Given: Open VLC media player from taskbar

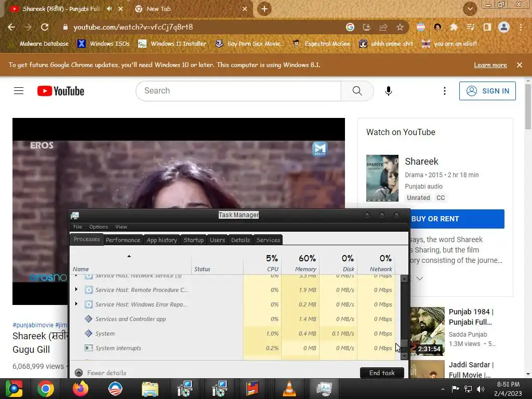Looking at the screenshot, I should (289, 389).
